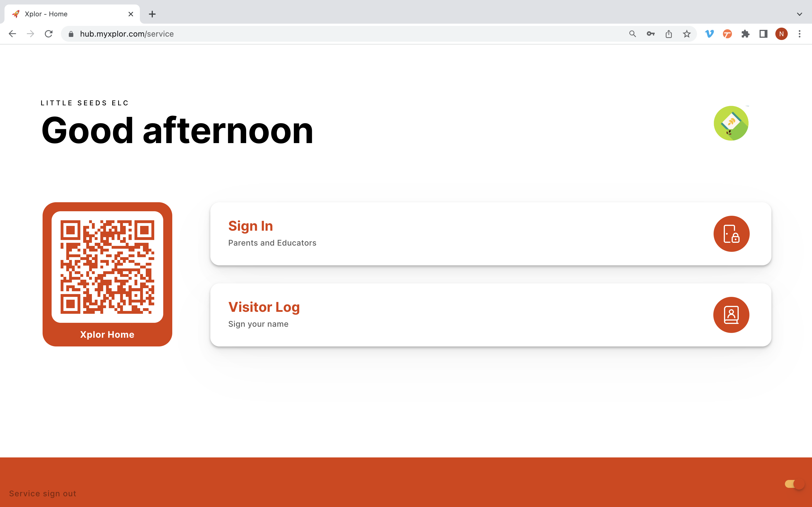Image resolution: width=812 pixels, height=507 pixels.
Task: Select the Vimeo extension icon
Action: [x=709, y=34]
